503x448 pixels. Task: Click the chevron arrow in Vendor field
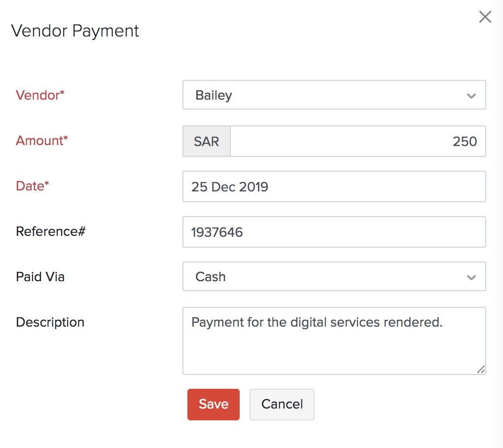click(471, 96)
